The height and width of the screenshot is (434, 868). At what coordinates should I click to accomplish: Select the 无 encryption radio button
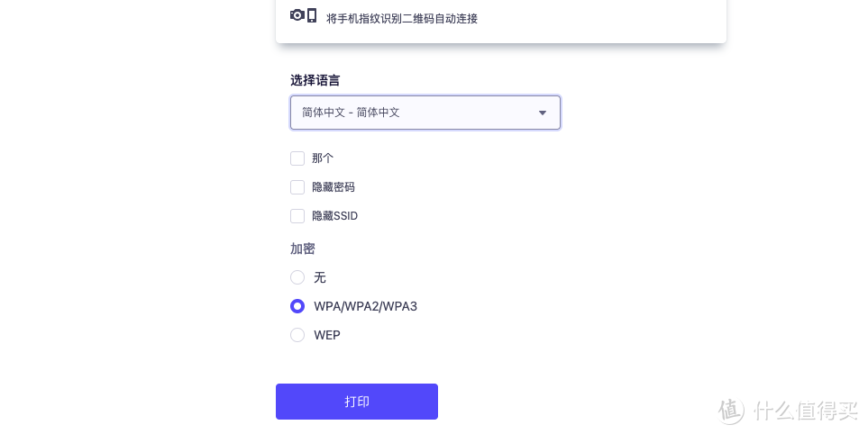coord(297,277)
